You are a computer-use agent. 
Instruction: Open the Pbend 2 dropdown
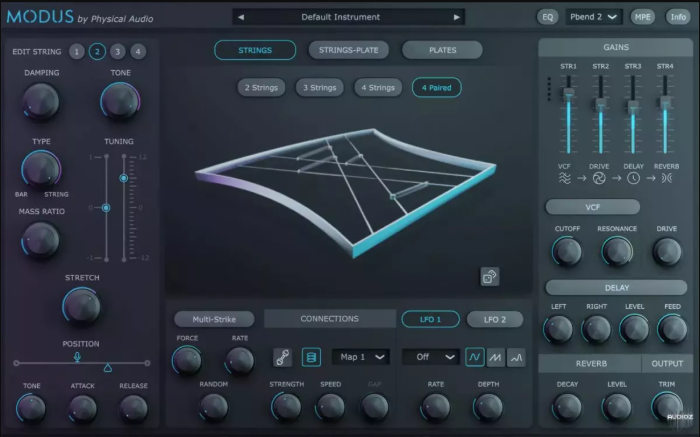[594, 17]
